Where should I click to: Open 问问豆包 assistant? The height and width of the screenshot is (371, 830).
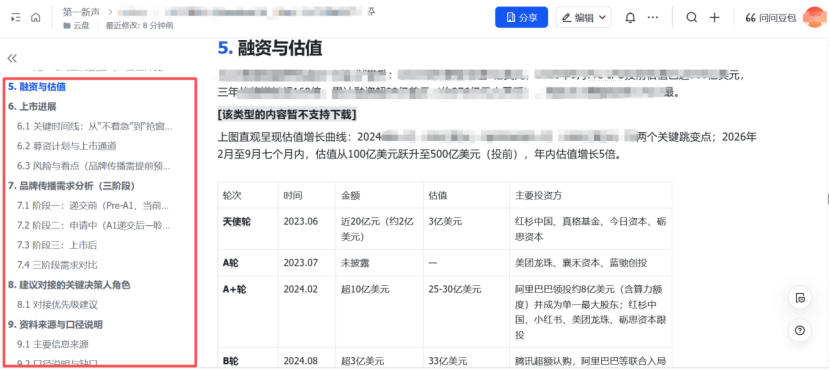click(x=770, y=17)
